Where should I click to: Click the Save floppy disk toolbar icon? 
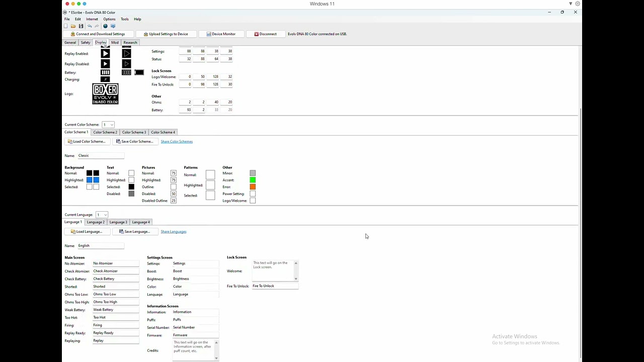pyautogui.click(x=80, y=26)
